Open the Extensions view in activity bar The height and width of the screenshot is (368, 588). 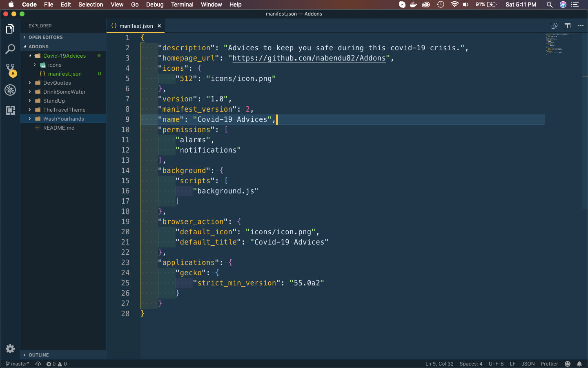tap(10, 110)
